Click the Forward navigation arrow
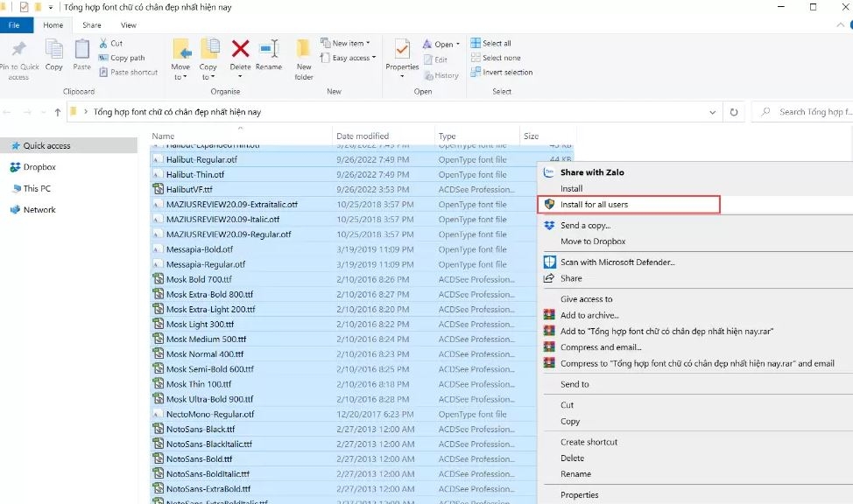This screenshot has width=853, height=504. point(28,112)
